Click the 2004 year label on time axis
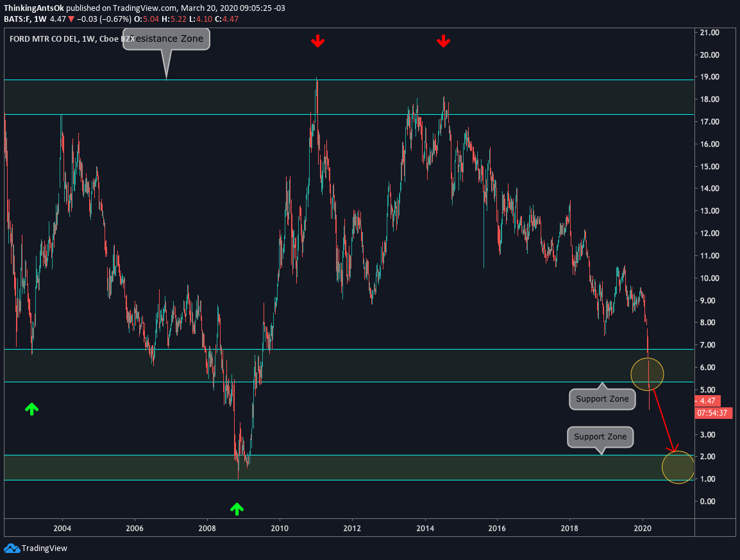The height and width of the screenshot is (560, 740). coord(62,529)
